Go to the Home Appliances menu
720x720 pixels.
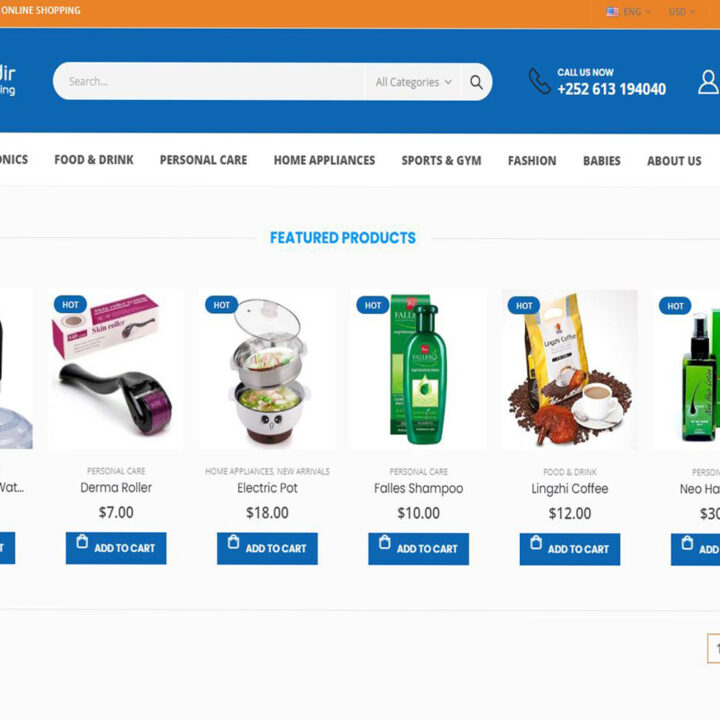click(324, 160)
